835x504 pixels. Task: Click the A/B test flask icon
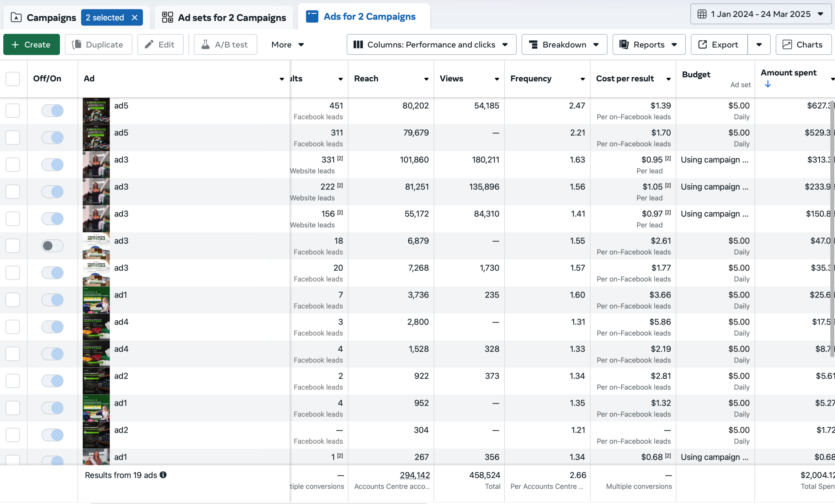pos(205,44)
